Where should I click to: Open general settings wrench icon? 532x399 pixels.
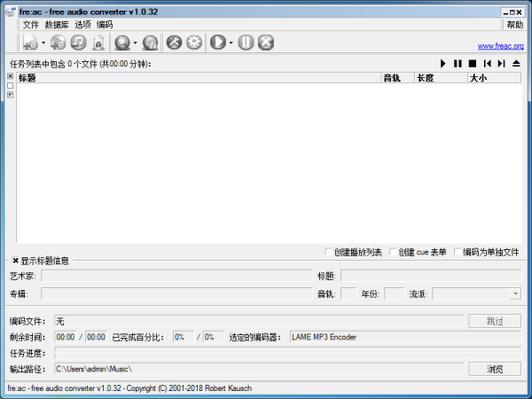[x=175, y=42]
